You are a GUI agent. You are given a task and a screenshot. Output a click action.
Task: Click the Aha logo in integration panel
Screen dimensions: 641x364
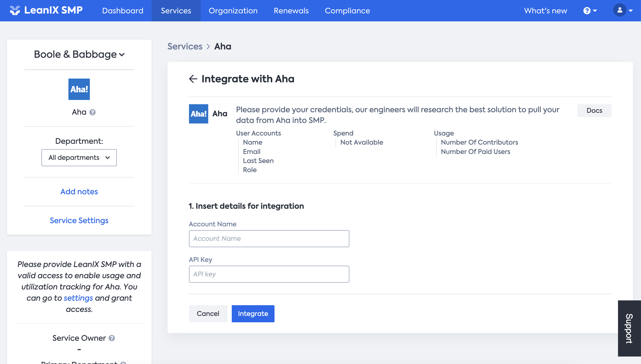point(198,114)
